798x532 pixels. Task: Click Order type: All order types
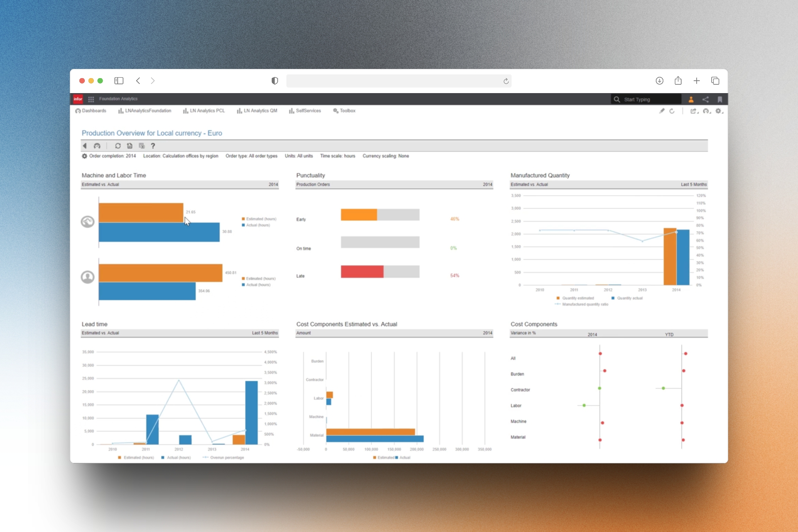[251, 156]
